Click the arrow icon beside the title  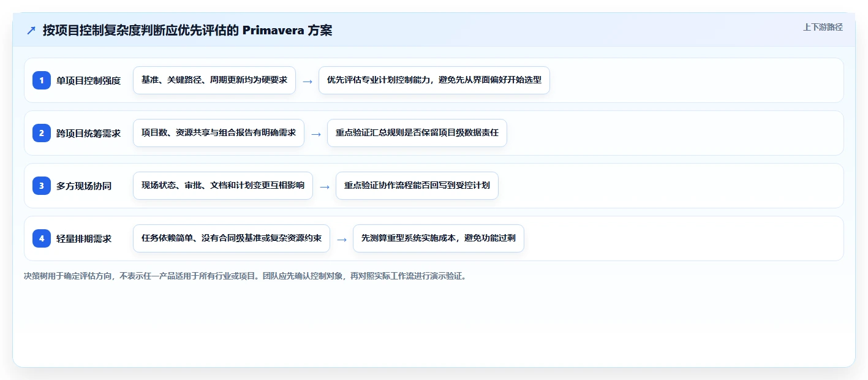click(31, 31)
